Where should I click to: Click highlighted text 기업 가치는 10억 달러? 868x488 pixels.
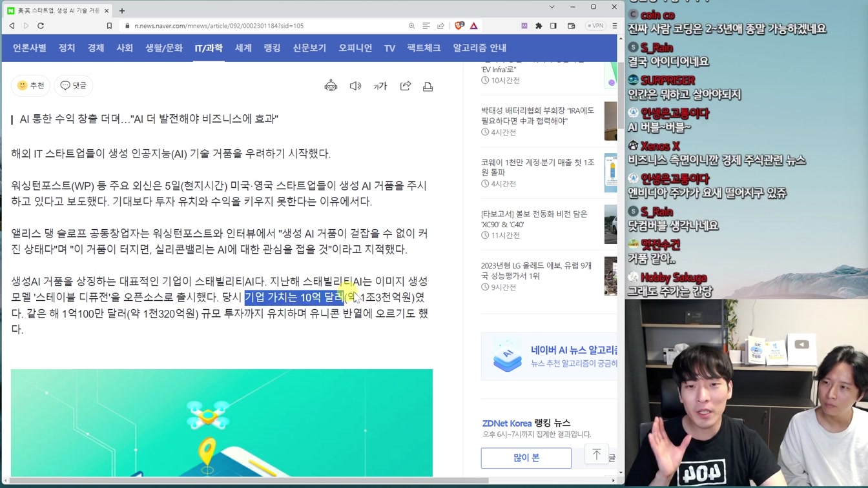tap(294, 297)
